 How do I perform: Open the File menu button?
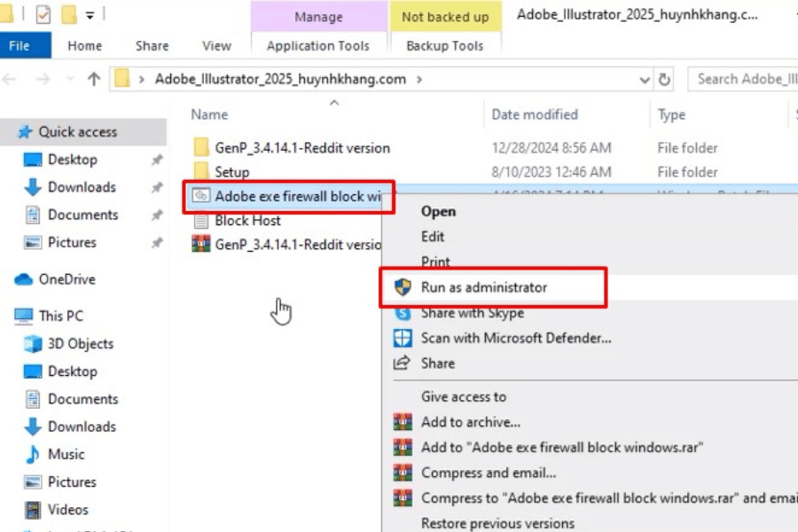pyautogui.click(x=20, y=46)
